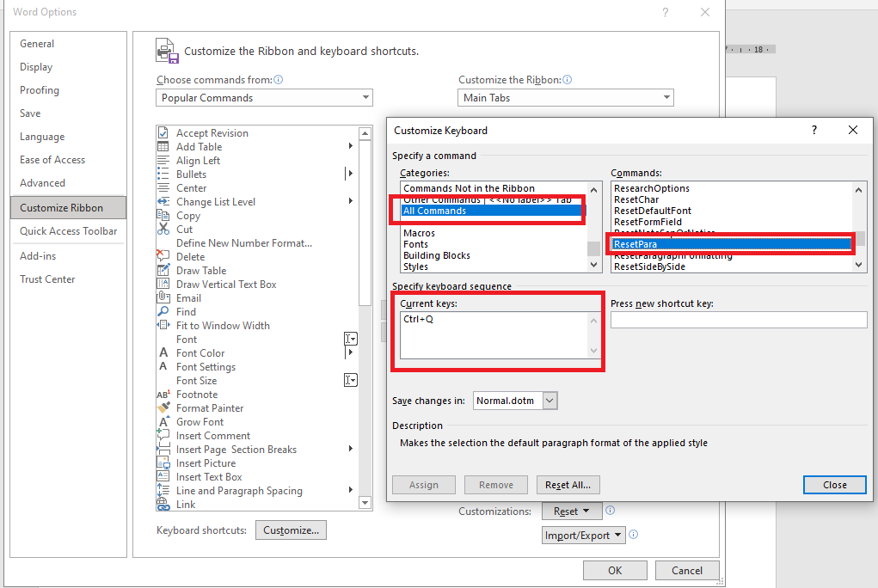Open the Main Tabs ribbon dropdown
Screen dimensions: 878x588
(x=566, y=97)
